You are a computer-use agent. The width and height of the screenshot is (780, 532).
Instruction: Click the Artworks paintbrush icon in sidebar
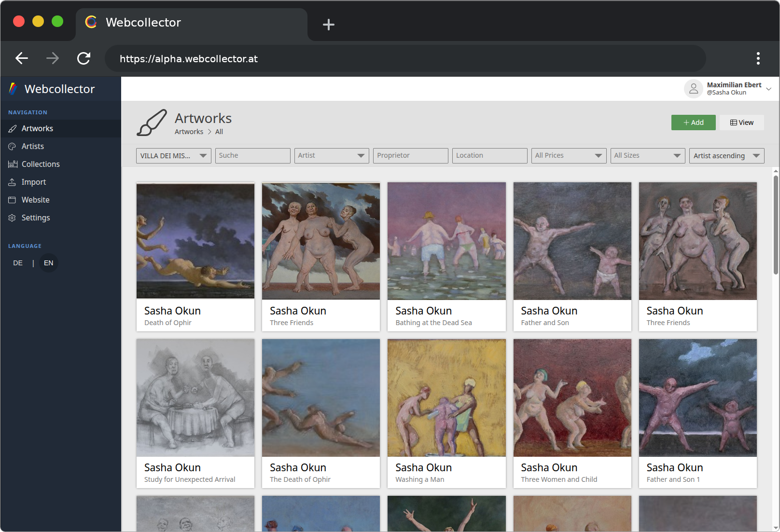(13, 129)
